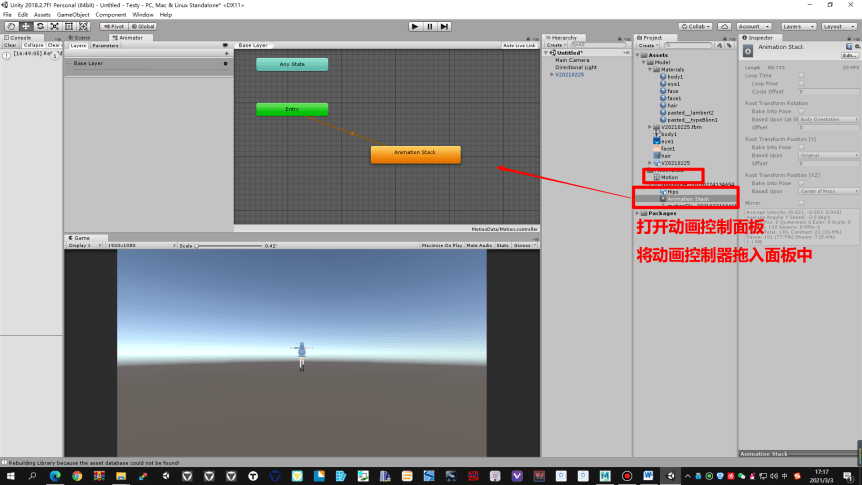This screenshot has width=862, height=485.
Task: Toggle the Loop Time checkbox
Action: 801,75
